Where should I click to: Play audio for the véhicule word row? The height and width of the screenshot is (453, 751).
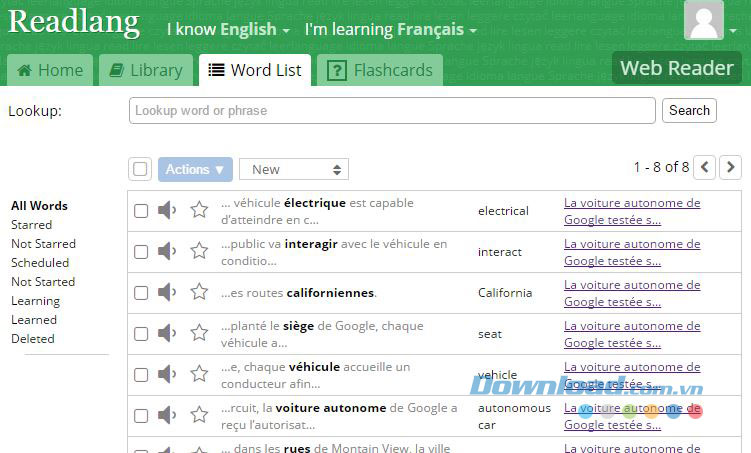coord(167,374)
